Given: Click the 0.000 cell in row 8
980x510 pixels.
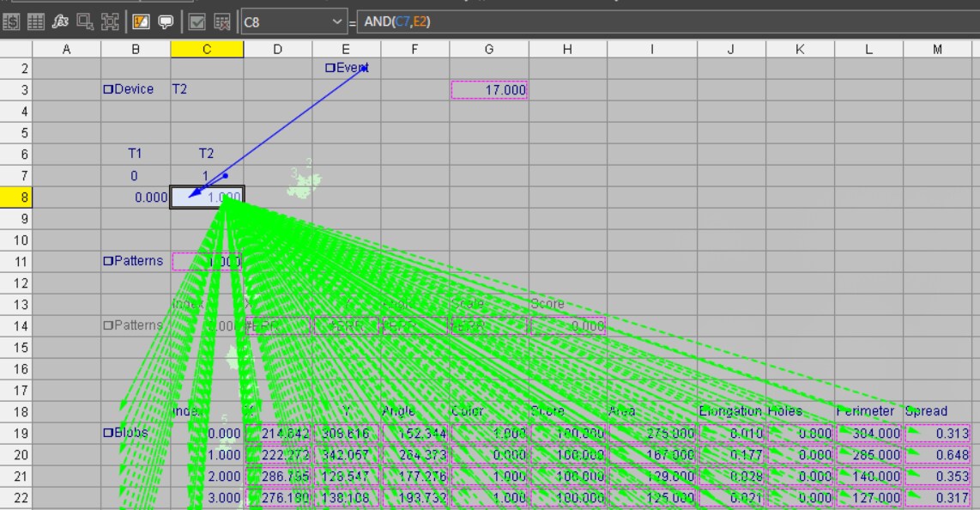Looking at the screenshot, I should [136, 197].
